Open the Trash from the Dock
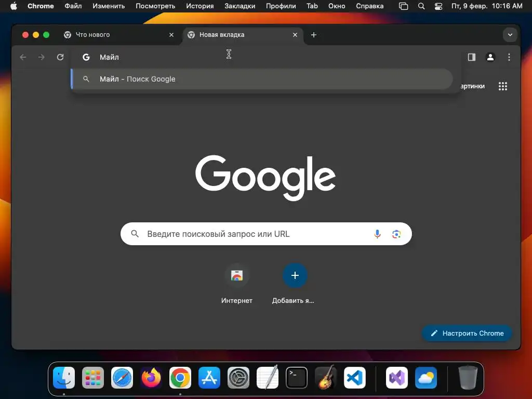Screen dimensions: 532x399 point(468,377)
